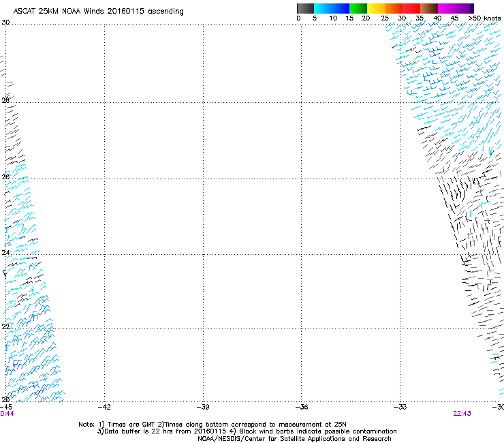Viewport: 504px width, 443px height.
Task: Click the red 30-35 knots legend segment
Action: click(x=411, y=8)
